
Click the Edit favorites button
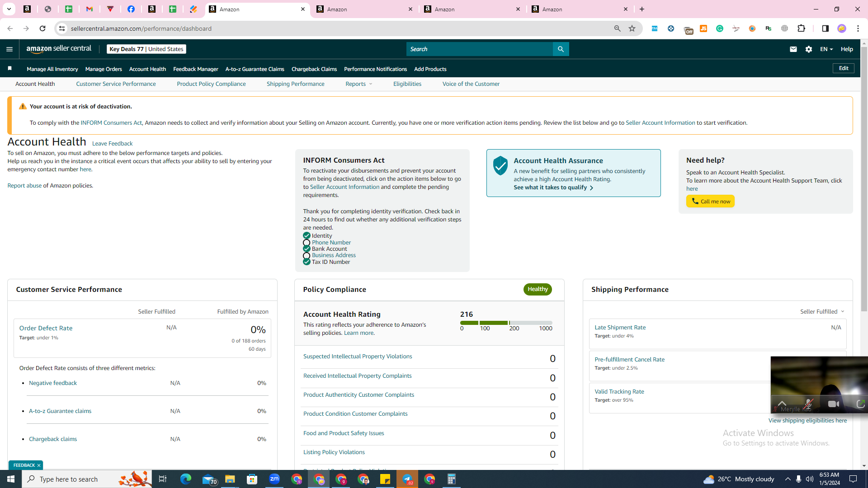843,68
